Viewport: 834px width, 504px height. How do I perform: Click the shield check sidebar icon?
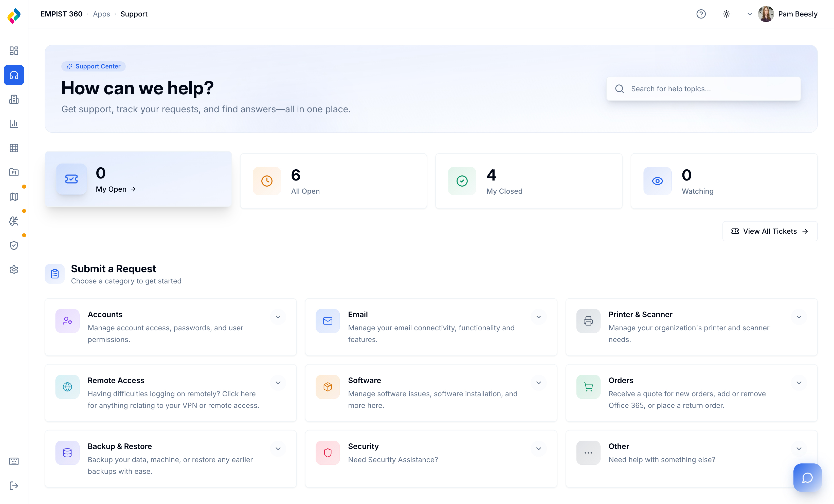[14, 245]
